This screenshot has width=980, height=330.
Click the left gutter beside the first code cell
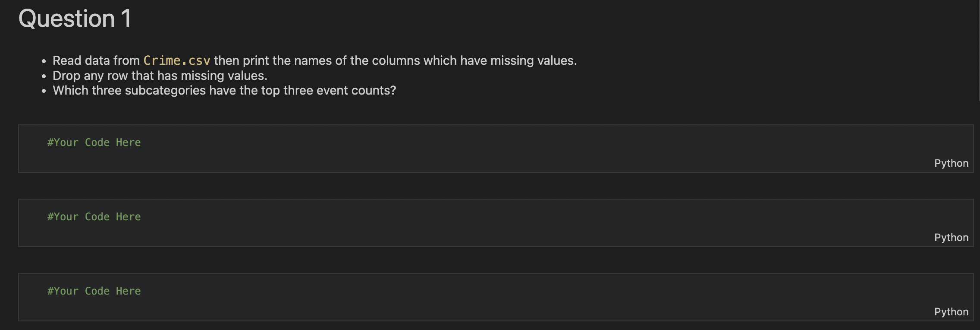(x=9, y=149)
